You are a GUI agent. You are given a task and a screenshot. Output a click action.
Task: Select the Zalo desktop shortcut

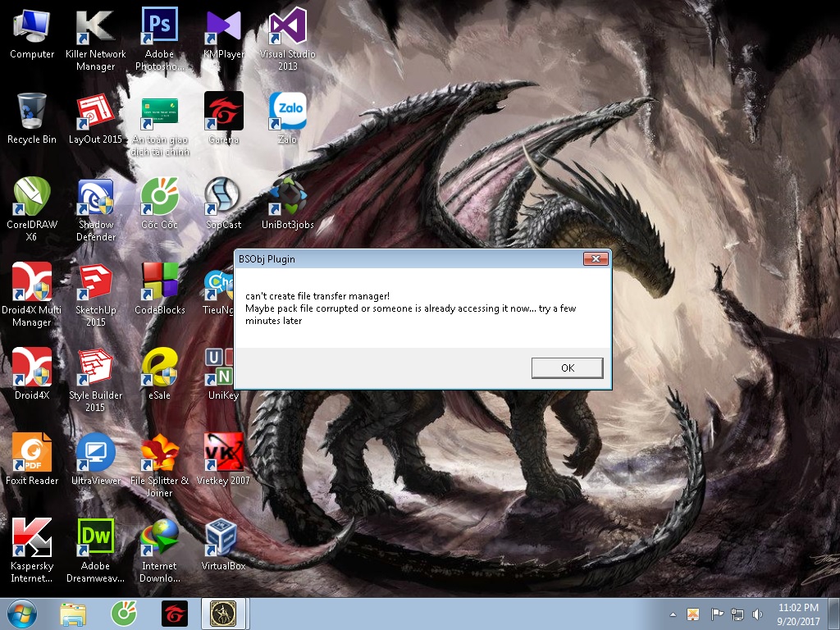[x=288, y=118]
